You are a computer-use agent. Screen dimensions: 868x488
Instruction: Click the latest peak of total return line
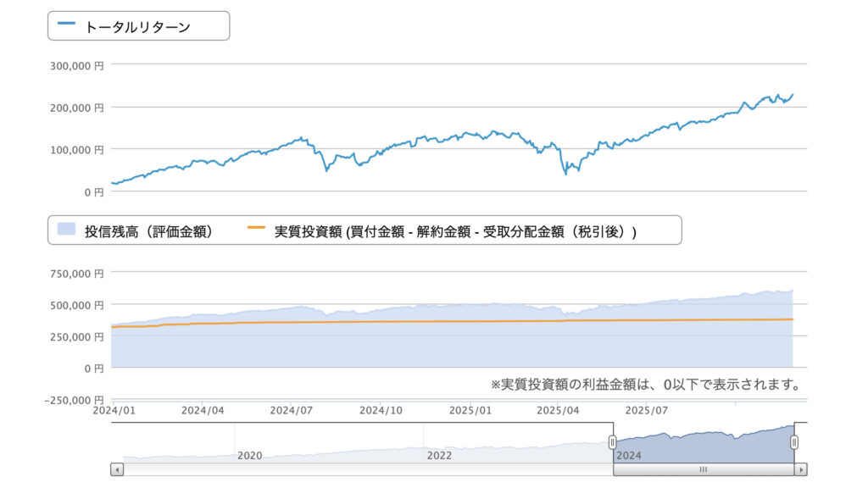[793, 94]
